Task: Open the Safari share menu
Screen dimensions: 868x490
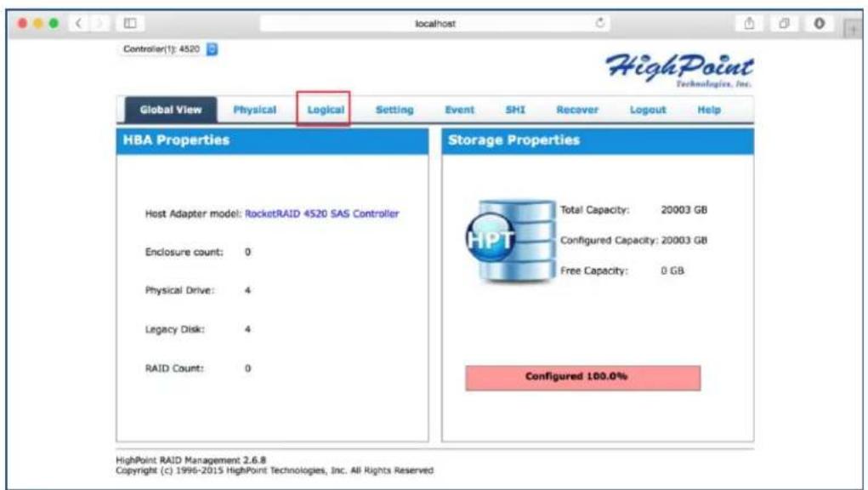Action: tap(749, 23)
